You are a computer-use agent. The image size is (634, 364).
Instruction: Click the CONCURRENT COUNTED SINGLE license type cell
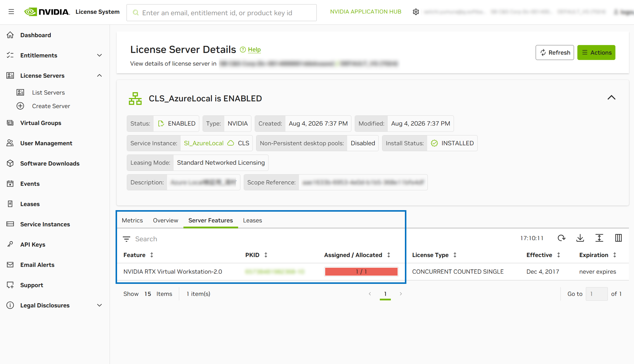pos(458,271)
